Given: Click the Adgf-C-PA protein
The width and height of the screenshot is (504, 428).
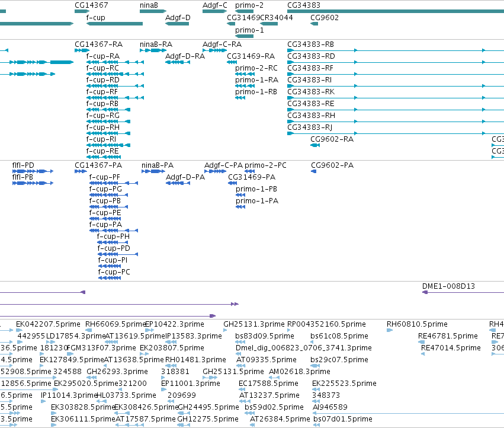Looking at the screenshot, I should [216, 171].
